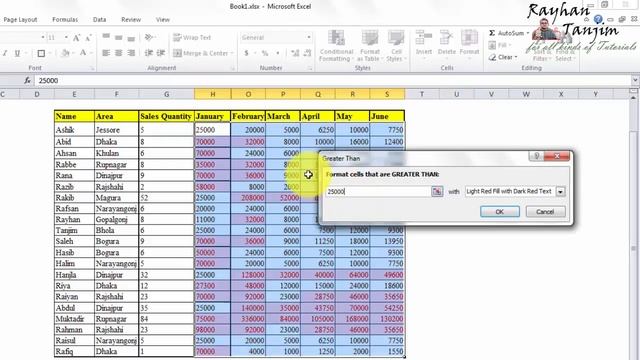Apply comma style number format
This screenshot has height=360, width=640.
tap(278, 53)
